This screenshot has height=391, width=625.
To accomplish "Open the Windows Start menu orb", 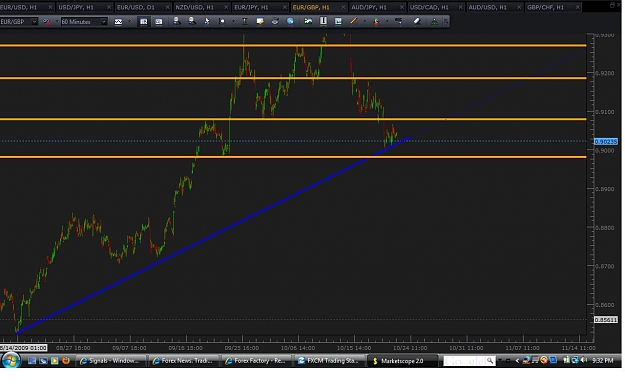I will click(x=11, y=360).
